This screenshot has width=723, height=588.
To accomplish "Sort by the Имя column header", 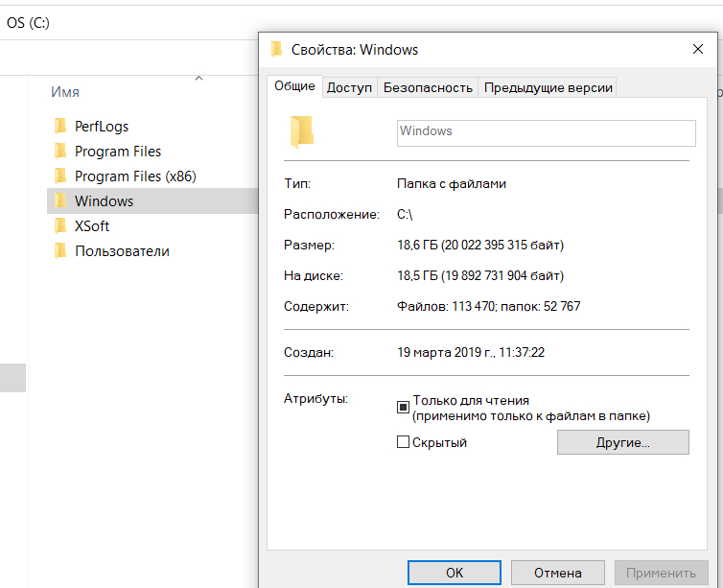I will point(65,92).
